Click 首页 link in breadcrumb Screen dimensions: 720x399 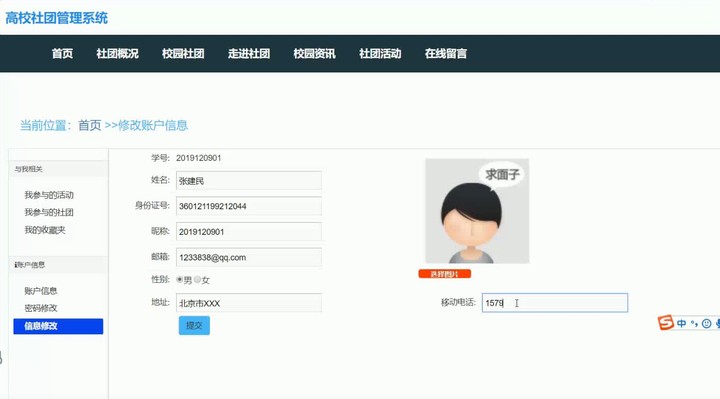click(x=90, y=125)
